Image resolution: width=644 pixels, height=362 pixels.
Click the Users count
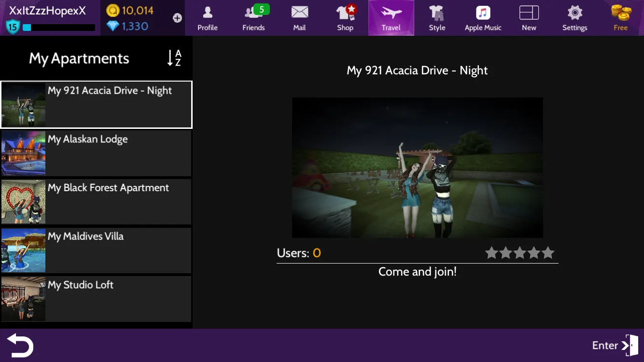pos(299,253)
